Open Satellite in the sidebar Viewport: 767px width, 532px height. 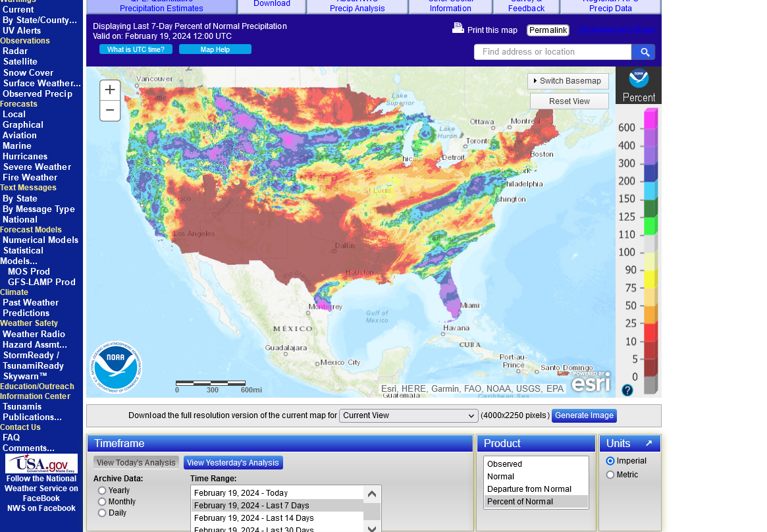[x=20, y=62]
